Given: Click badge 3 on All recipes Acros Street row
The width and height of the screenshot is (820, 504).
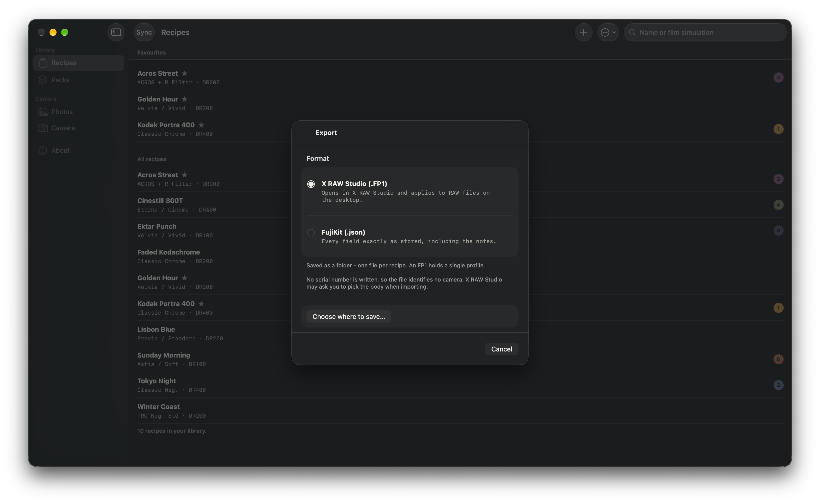Looking at the screenshot, I should [x=778, y=179].
